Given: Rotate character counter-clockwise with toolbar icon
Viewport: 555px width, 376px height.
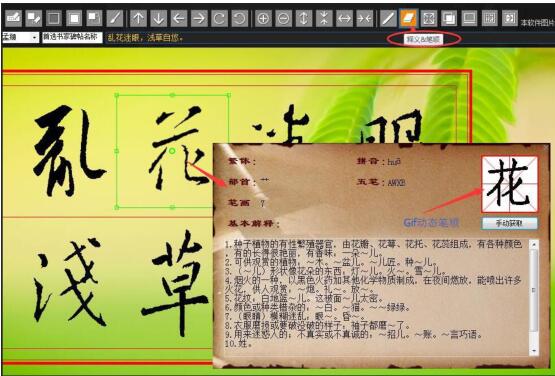Looking at the screenshot, I should coord(240,18).
